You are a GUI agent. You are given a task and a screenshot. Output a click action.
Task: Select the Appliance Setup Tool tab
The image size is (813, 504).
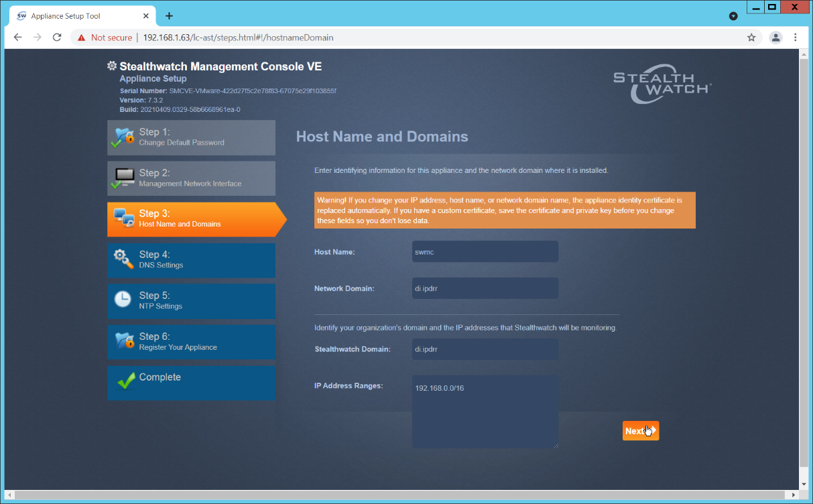(x=74, y=15)
